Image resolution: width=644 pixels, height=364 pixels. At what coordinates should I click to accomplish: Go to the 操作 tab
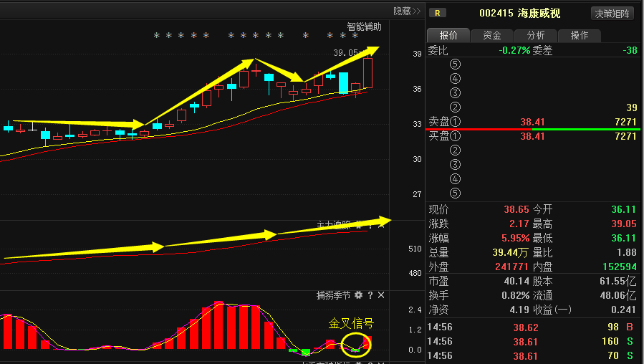point(580,36)
